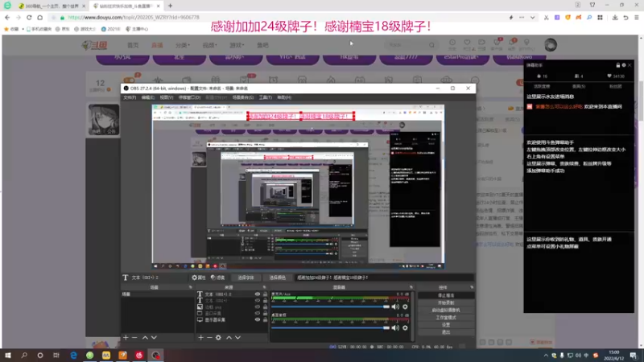Adjust desktop audio volume slider
Viewport: 644px width, 362px height.
point(330,327)
